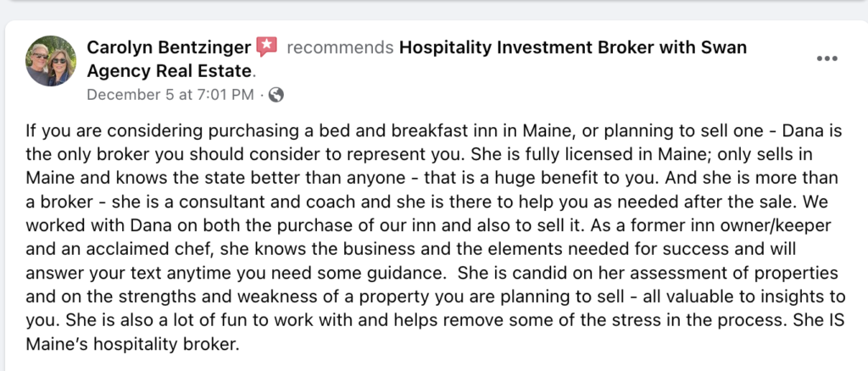Open Carolyn Bentzinger's profile photo
This screenshot has width=868, height=371.
pyautogui.click(x=51, y=61)
